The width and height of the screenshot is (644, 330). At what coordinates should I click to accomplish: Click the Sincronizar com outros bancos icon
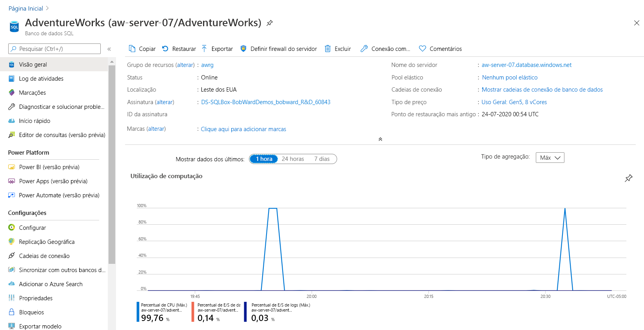12,270
